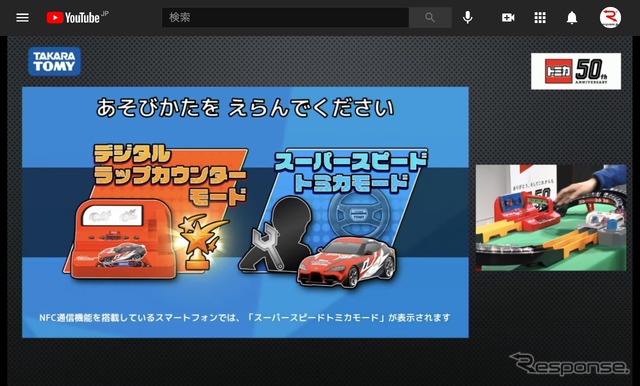Click the magnifier search button

[430, 18]
